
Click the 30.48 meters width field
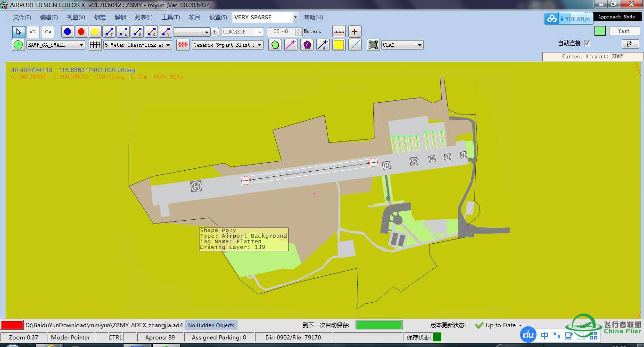coord(281,32)
